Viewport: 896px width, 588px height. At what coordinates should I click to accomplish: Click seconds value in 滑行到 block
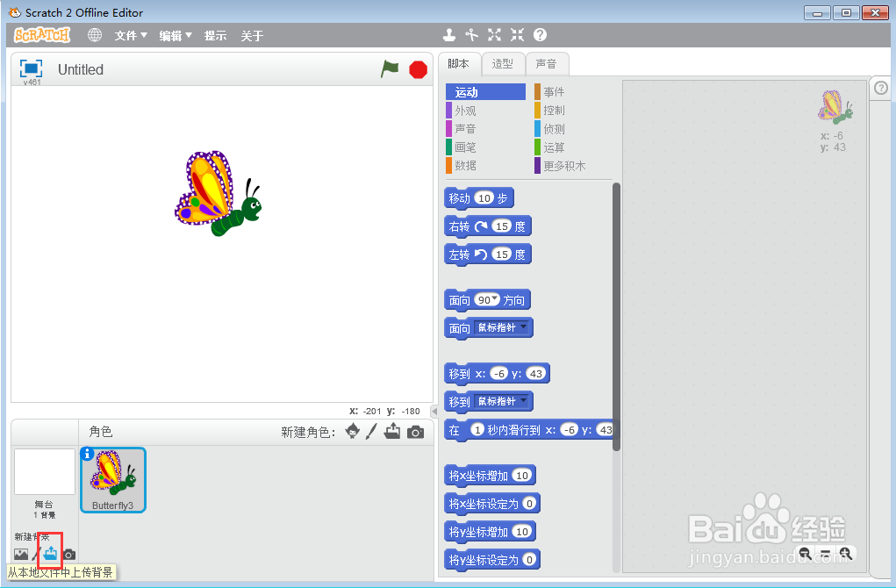477,429
